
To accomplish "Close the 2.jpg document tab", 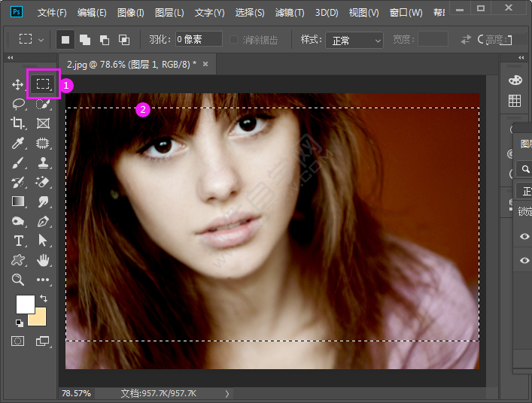I will [x=205, y=65].
